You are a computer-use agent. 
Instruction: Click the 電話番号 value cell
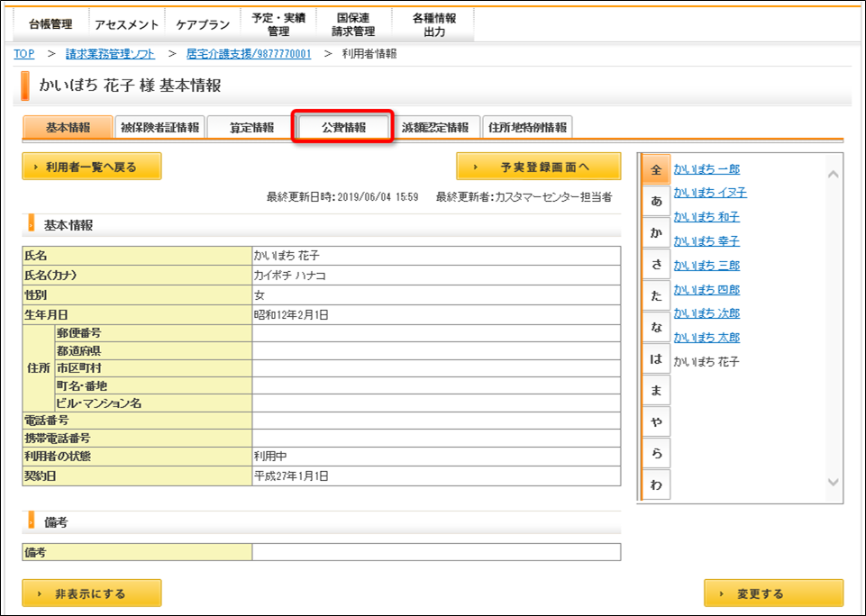click(x=436, y=421)
